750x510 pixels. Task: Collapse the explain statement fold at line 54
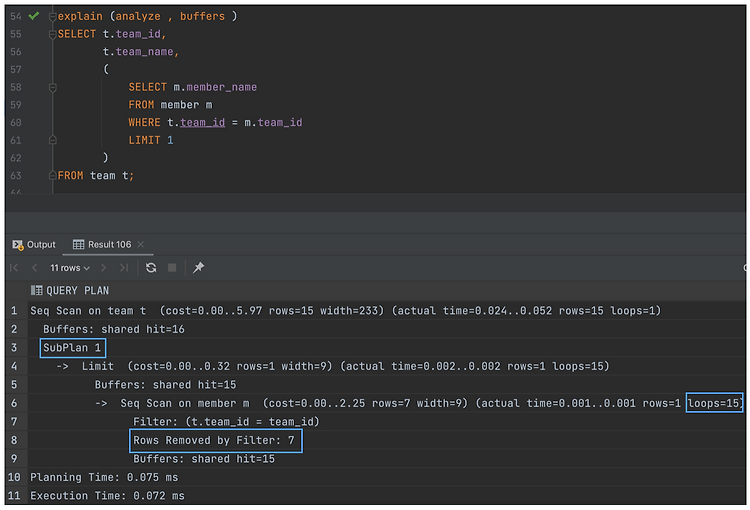53,17
